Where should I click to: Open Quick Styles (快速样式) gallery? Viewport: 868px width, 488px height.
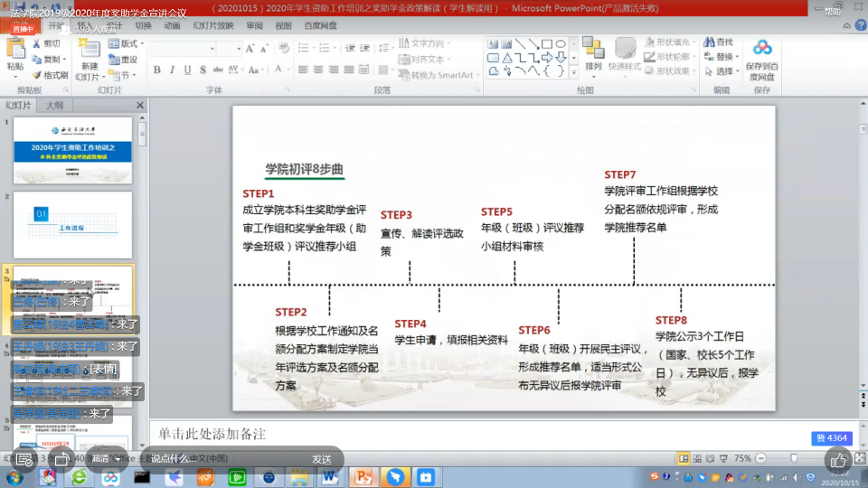(x=625, y=55)
